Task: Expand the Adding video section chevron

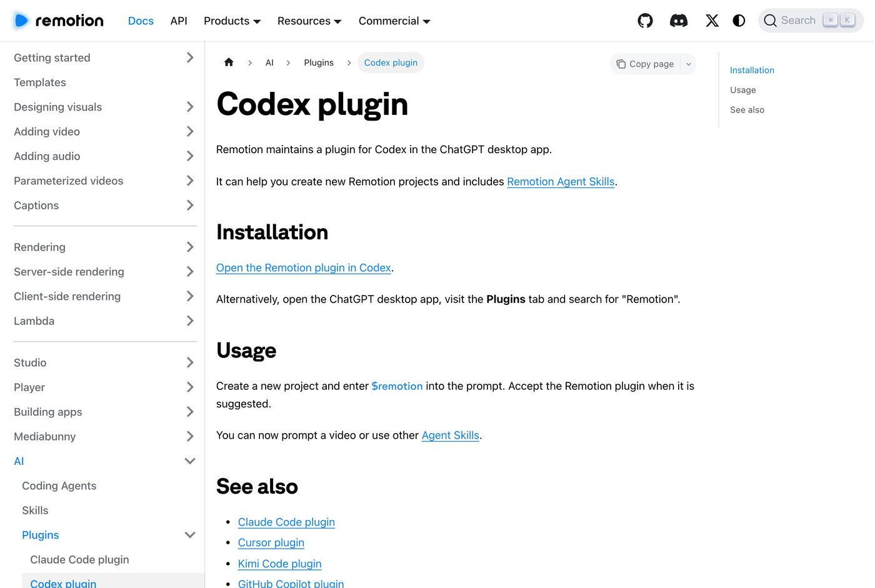Action: (x=190, y=131)
